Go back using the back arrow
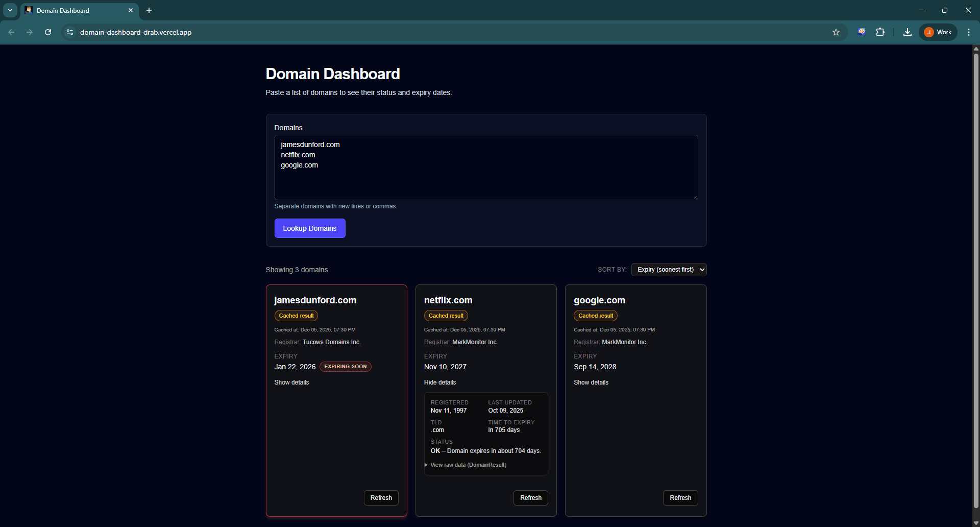 click(x=11, y=32)
